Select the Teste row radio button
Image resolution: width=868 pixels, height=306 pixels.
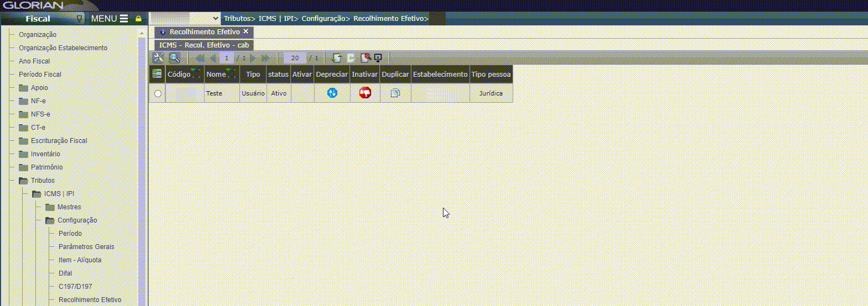(x=158, y=93)
